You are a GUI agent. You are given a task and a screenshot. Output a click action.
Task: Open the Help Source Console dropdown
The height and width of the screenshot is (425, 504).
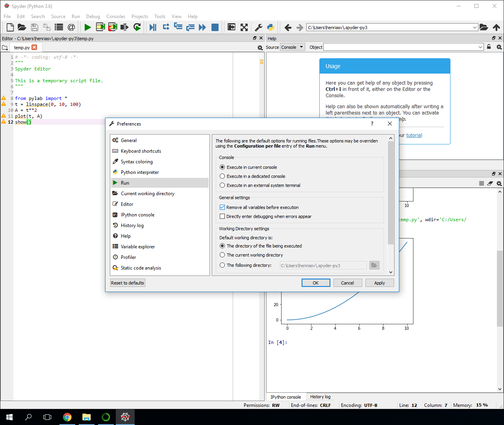tap(292, 47)
